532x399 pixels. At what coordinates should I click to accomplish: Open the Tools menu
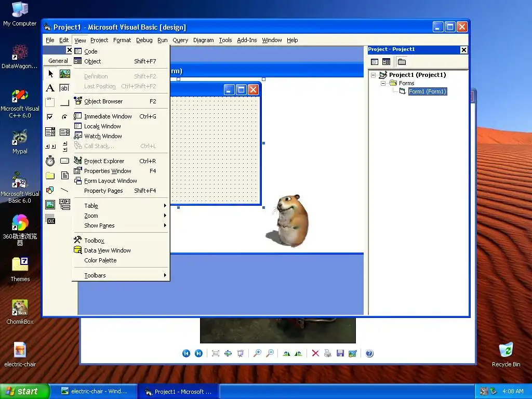coord(225,40)
